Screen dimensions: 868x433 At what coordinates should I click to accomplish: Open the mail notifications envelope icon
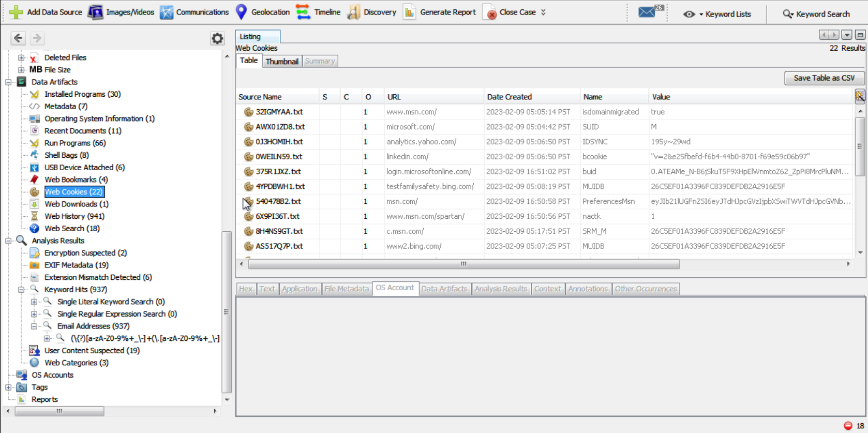tap(647, 12)
